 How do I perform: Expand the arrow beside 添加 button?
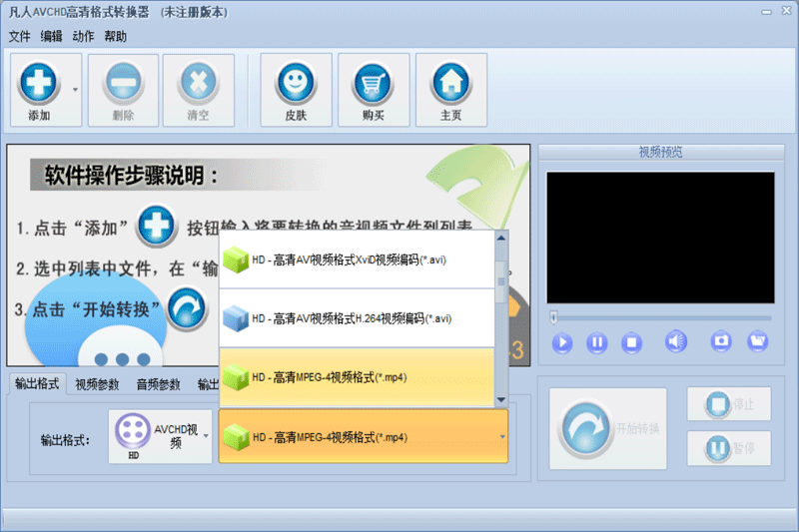point(76,90)
